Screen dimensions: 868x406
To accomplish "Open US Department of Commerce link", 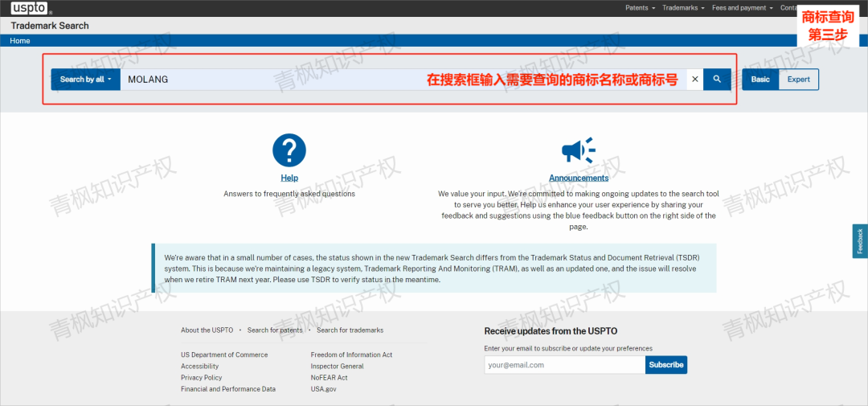I will coord(224,355).
